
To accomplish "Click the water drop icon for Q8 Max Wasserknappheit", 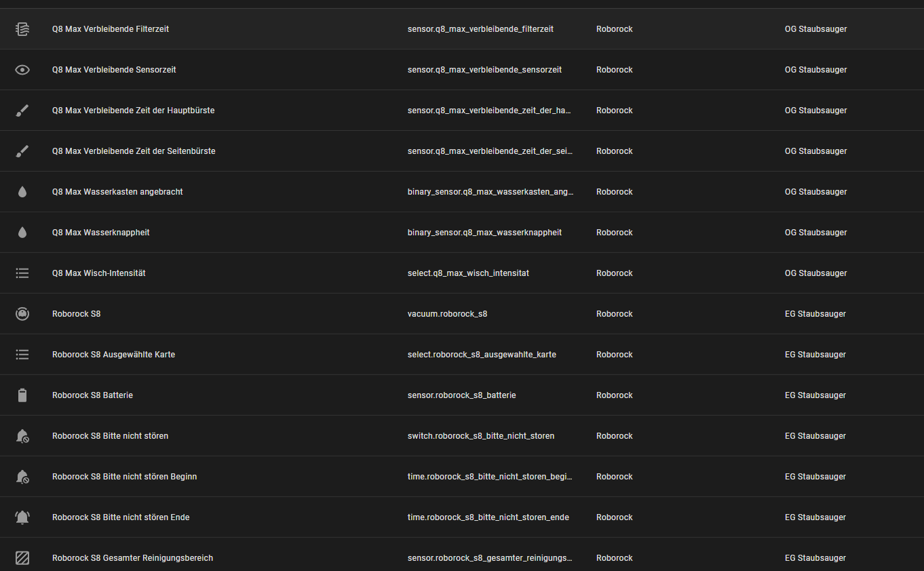I will (22, 233).
